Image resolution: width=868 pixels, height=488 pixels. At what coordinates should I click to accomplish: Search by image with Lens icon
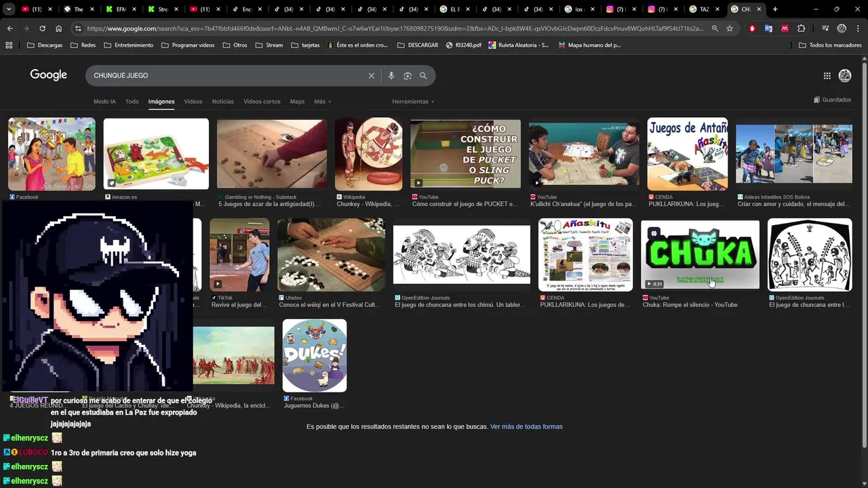[x=408, y=75]
